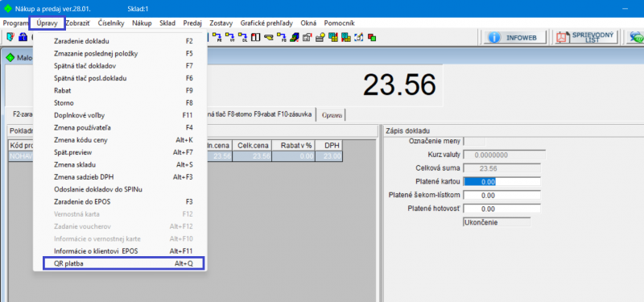
Task: Click the two-column book toolbar icon
Action: click(x=255, y=37)
